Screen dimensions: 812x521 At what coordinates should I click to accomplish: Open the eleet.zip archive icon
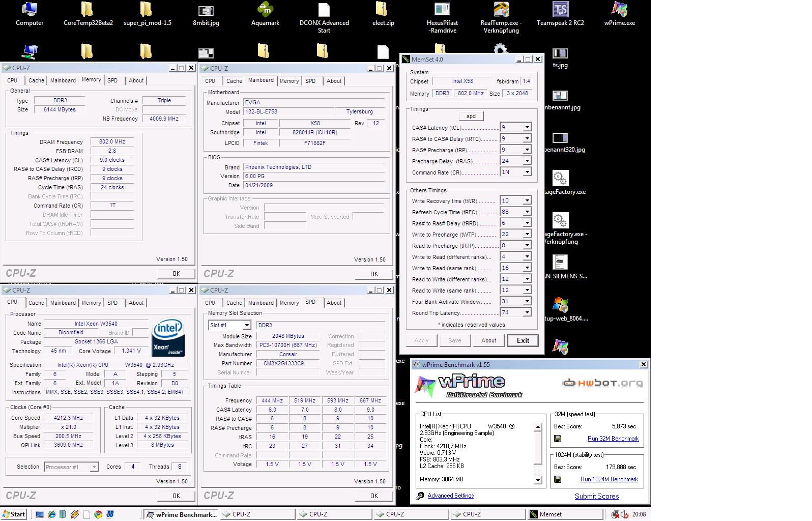point(383,14)
